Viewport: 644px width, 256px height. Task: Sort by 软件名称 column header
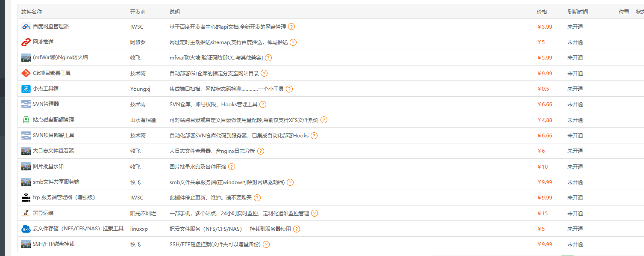pyautogui.click(x=32, y=12)
